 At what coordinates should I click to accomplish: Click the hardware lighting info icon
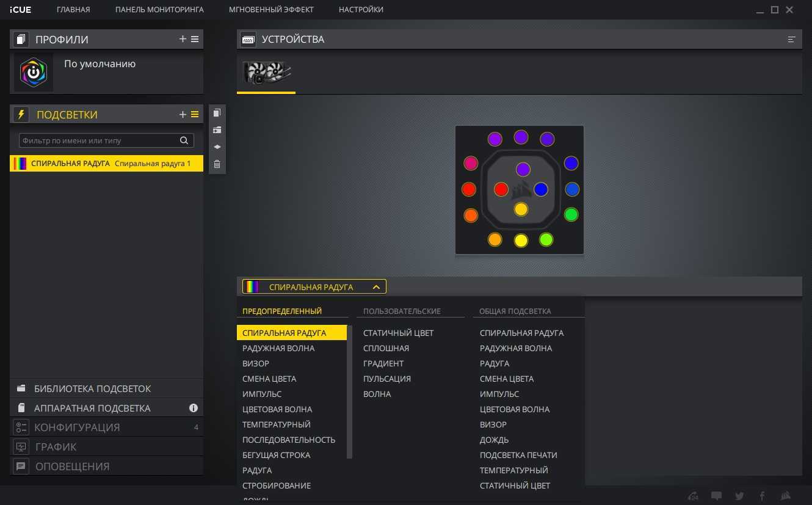(194, 408)
